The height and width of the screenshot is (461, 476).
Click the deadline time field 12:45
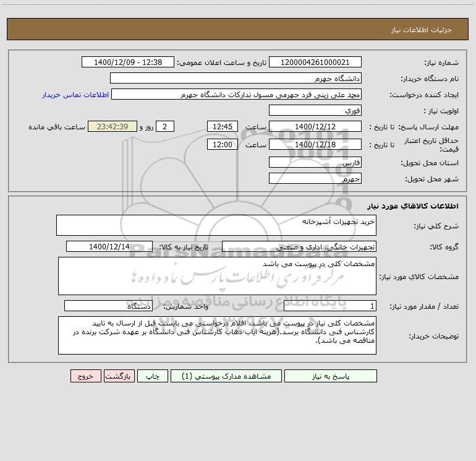pos(222,126)
